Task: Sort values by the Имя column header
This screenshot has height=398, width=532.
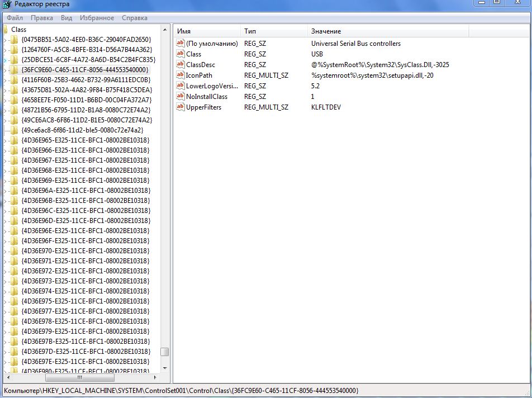Action: (207, 31)
